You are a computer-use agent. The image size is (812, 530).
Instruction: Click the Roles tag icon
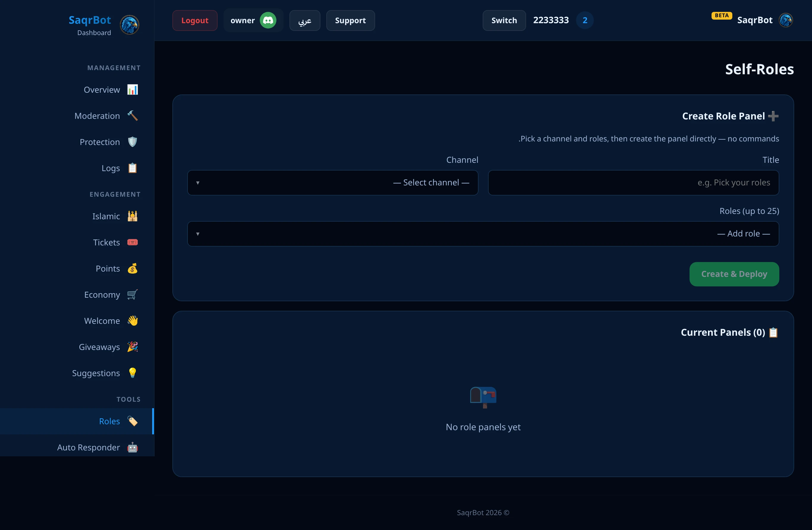click(132, 421)
